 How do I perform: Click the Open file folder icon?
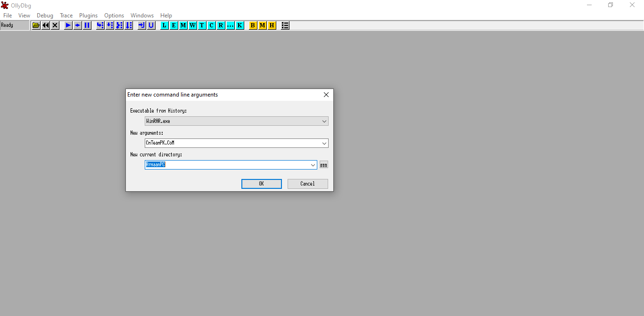point(36,25)
